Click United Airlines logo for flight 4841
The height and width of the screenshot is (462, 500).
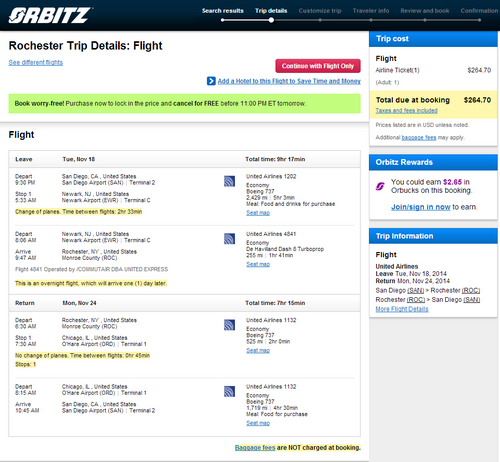point(229,239)
